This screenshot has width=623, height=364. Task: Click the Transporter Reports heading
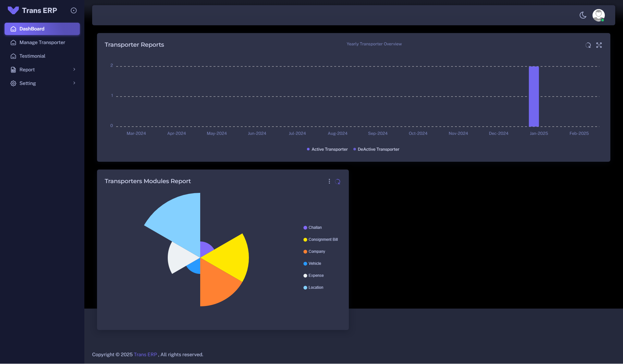(134, 45)
